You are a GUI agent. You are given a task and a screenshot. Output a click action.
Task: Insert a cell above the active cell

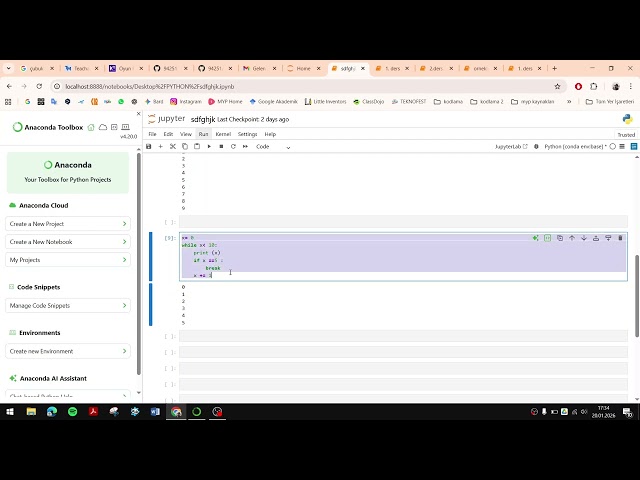coord(596,238)
